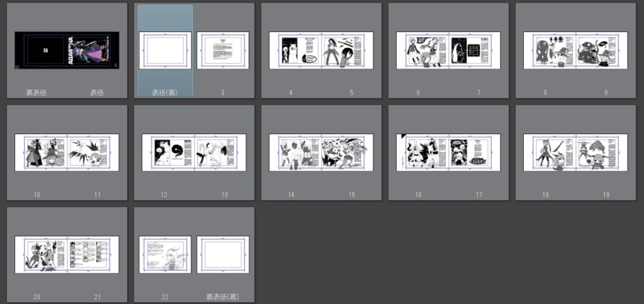The image size is (644, 304).
Task: Select page 4 thumbnail
Action: pos(296,50)
